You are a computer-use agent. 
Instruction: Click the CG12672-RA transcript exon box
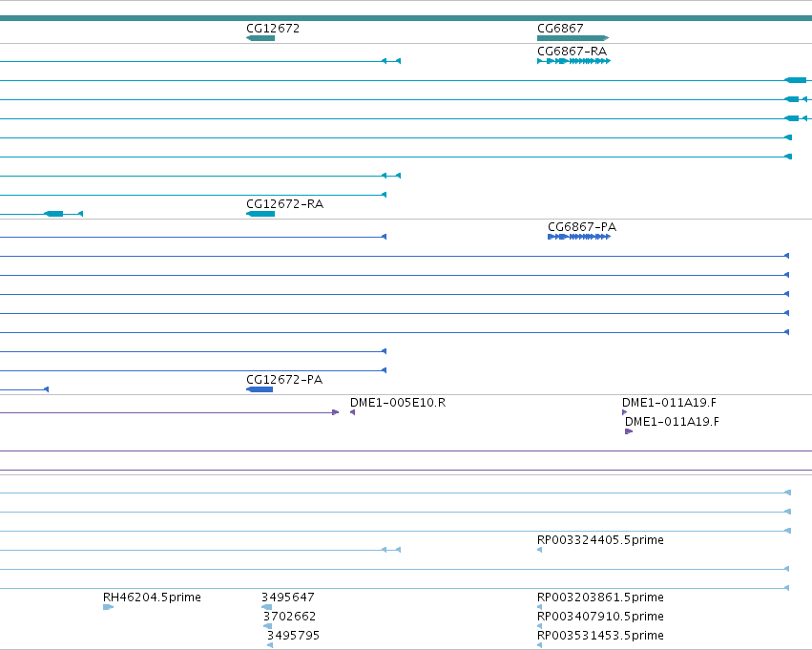(260, 214)
